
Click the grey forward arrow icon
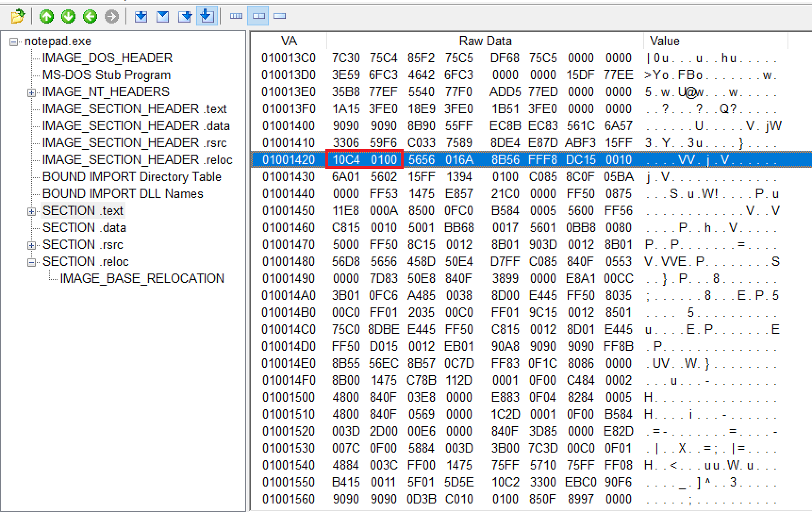pyautogui.click(x=112, y=17)
